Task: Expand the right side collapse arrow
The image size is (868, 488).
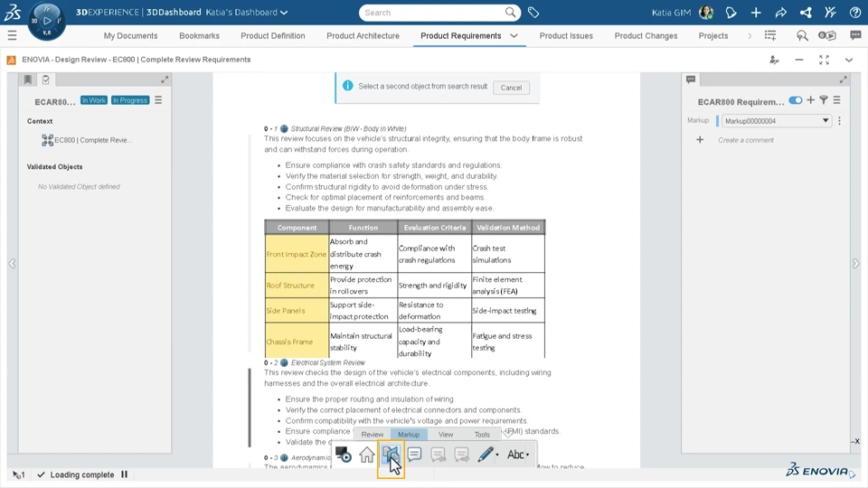Action: point(855,263)
